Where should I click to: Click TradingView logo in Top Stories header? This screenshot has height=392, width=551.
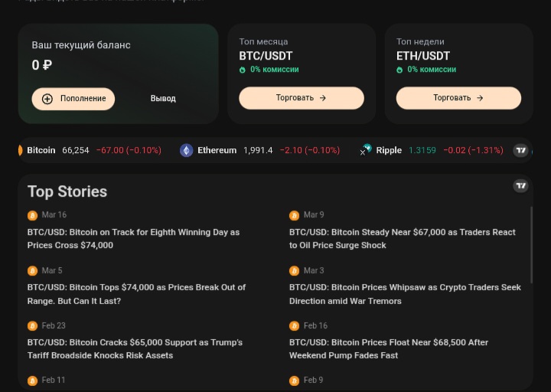click(x=520, y=186)
